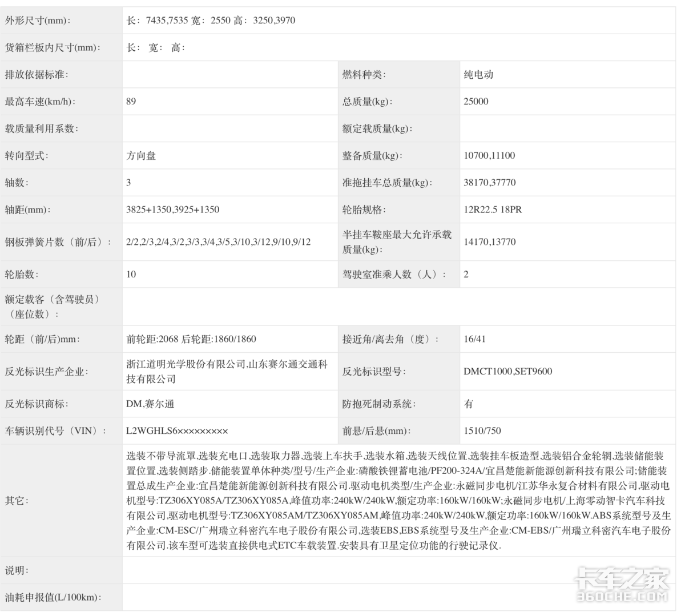This screenshot has width=685, height=616.
Task: Click the saddle load value 14170,13770
Action: [x=489, y=242]
